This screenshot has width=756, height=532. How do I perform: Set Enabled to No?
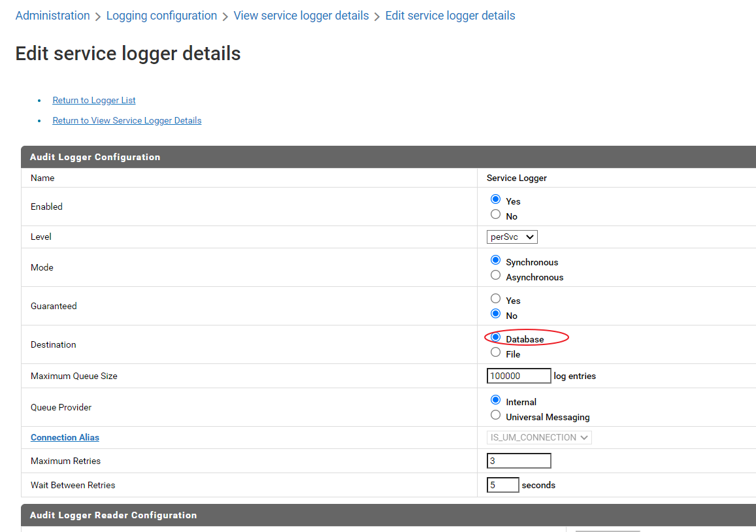point(495,214)
